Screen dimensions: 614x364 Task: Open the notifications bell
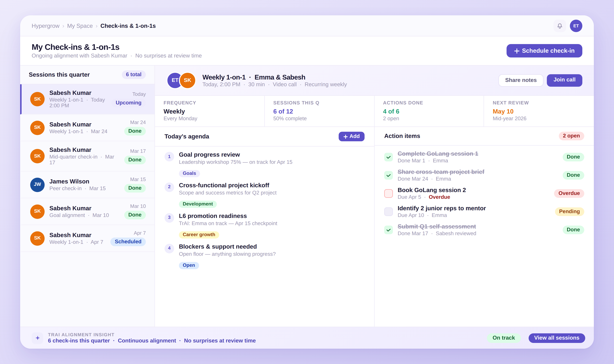[560, 26]
